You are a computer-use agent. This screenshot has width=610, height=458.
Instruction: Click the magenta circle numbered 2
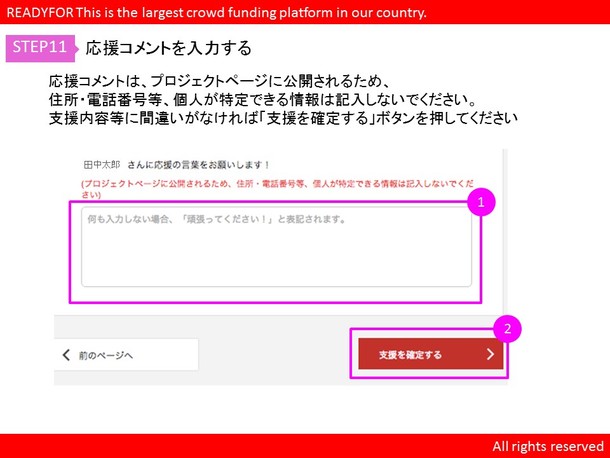click(508, 328)
